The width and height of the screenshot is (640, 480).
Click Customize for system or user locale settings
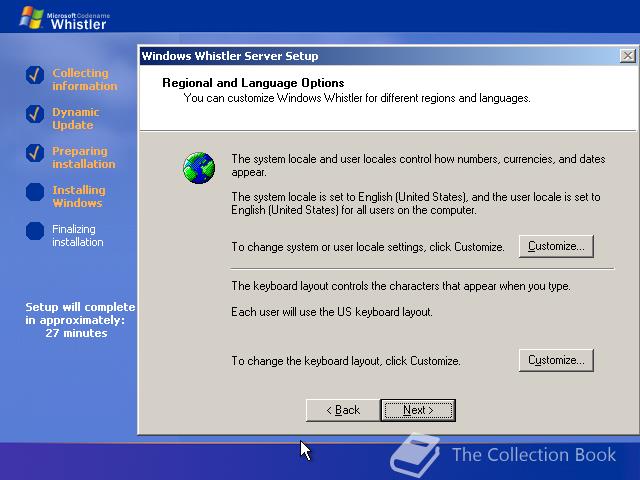tap(556, 246)
